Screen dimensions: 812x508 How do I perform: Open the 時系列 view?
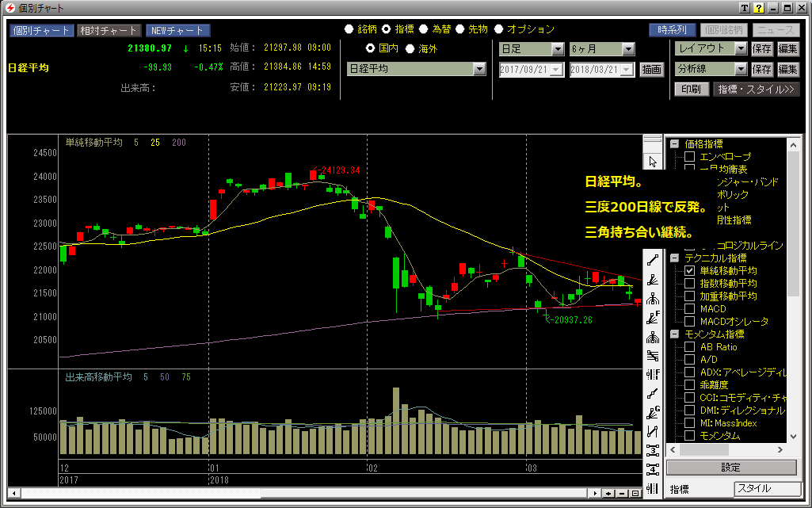click(x=673, y=30)
